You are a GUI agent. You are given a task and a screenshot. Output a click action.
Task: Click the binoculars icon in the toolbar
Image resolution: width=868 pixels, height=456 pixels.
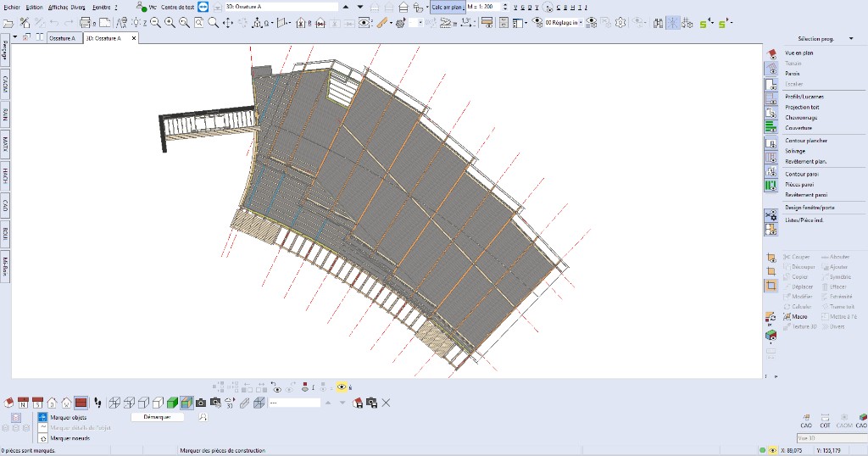point(658,23)
